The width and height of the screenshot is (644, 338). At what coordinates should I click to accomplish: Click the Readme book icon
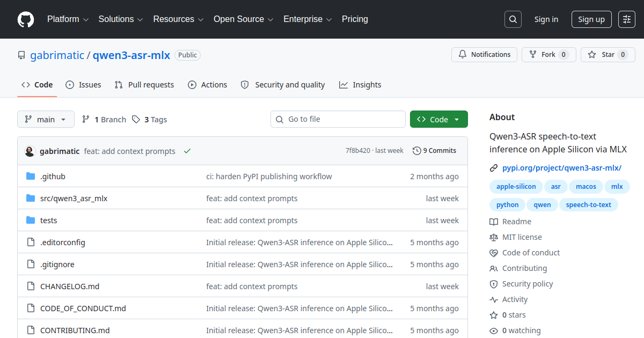pos(494,222)
